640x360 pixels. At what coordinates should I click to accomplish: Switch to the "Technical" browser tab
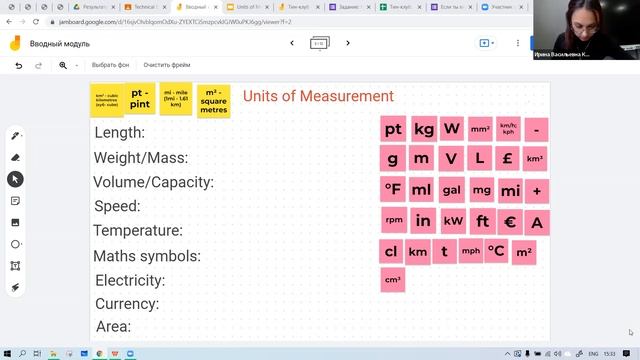click(x=146, y=7)
